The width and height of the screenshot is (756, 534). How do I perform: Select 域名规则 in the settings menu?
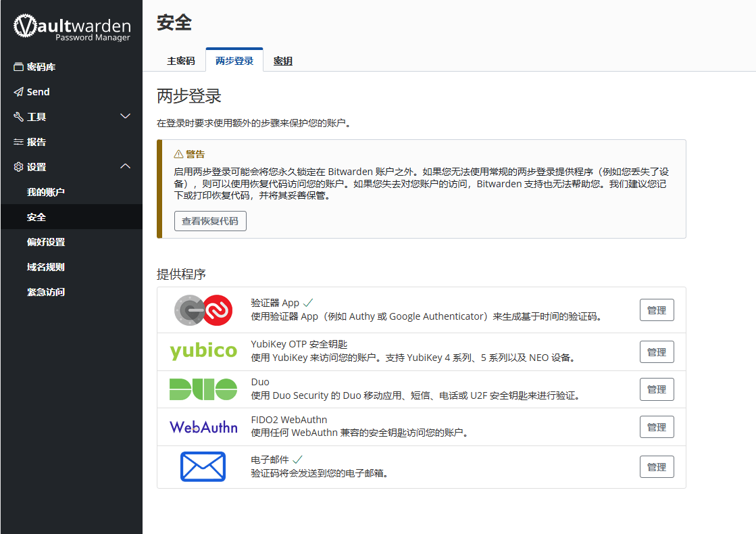coord(43,266)
